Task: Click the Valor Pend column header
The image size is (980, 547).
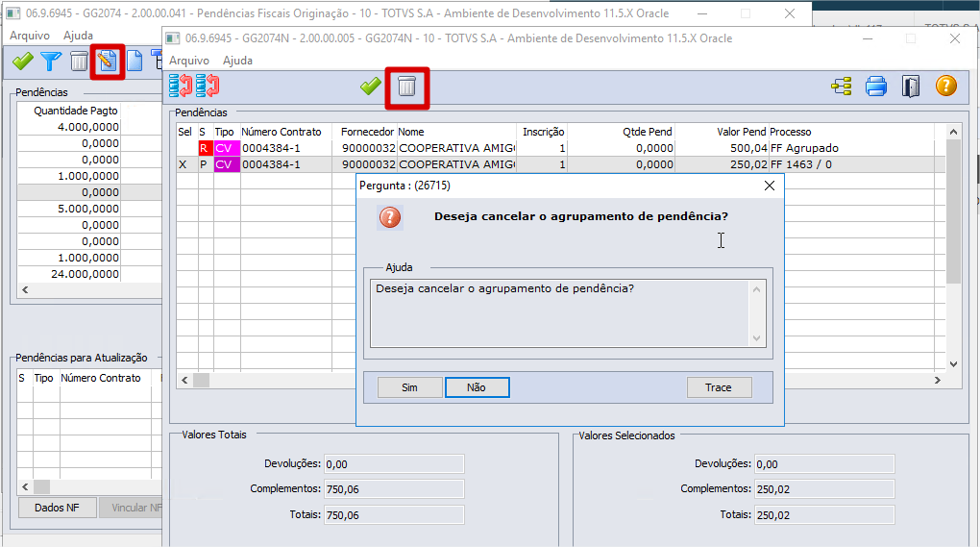Action: (742, 132)
